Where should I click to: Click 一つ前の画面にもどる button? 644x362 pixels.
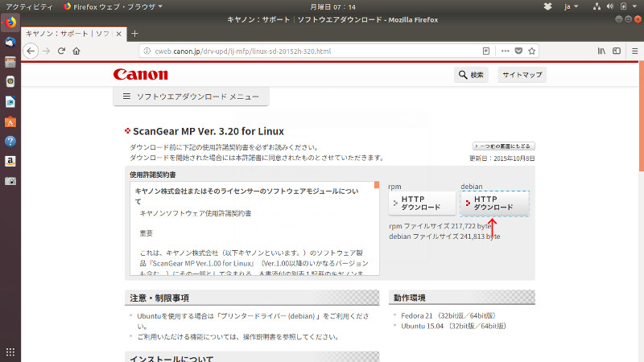(504, 146)
